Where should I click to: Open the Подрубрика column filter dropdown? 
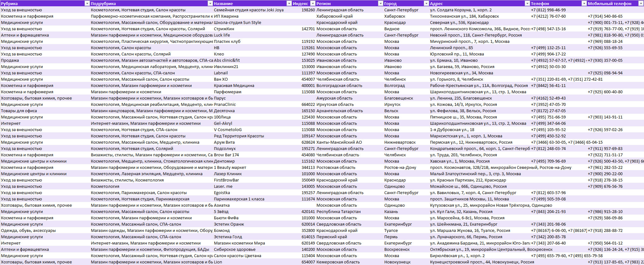tap(210, 3)
